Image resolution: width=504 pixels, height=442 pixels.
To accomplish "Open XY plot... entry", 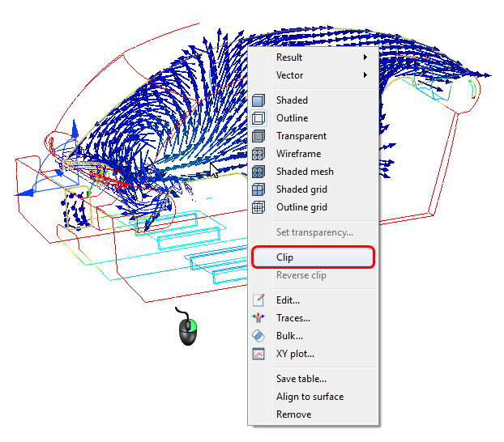I will (313, 354).
